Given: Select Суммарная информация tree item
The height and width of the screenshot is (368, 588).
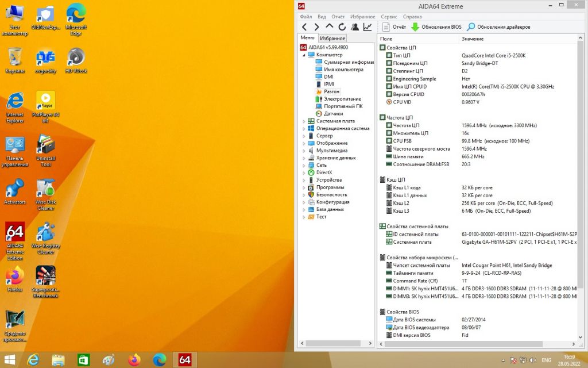Looking at the screenshot, I should coord(345,62).
